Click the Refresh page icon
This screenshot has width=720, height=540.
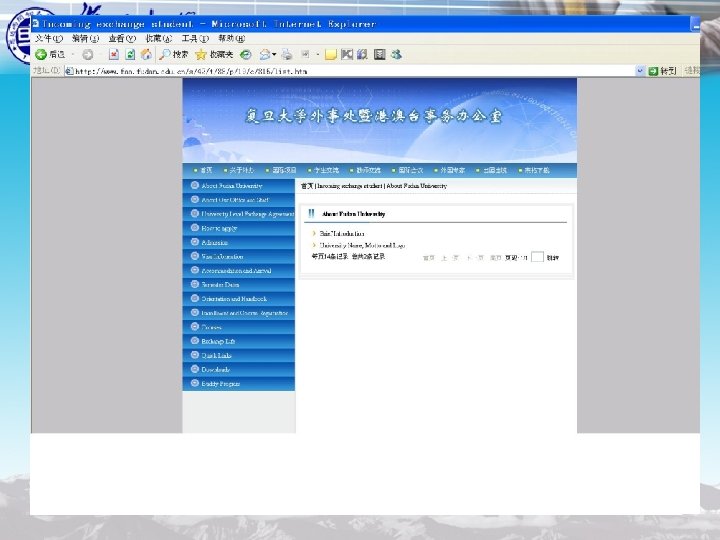(130, 54)
